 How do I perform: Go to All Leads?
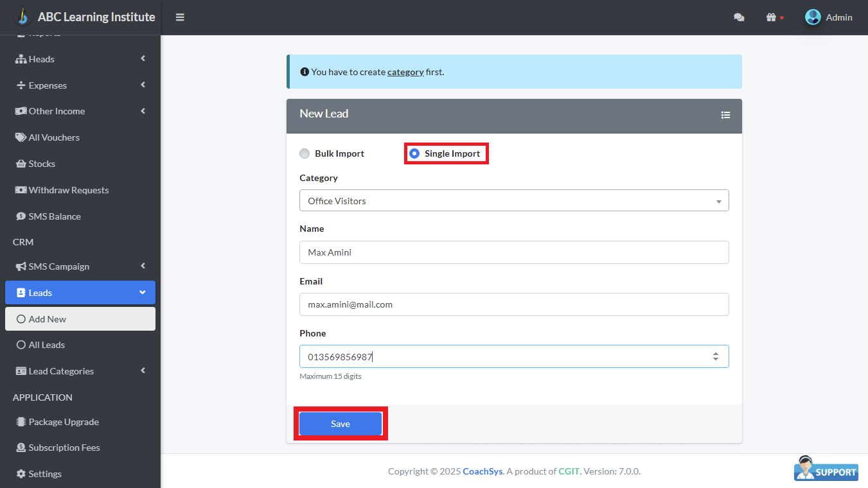pos(47,345)
